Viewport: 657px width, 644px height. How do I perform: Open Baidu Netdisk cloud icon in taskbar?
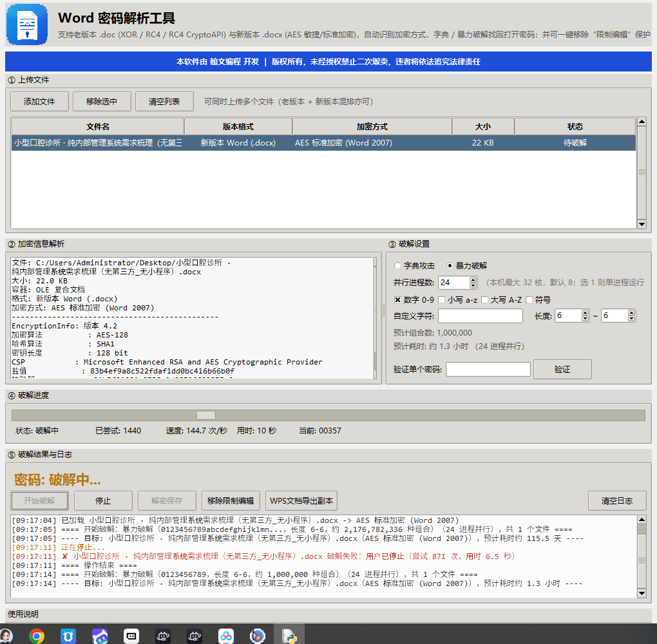226,636
